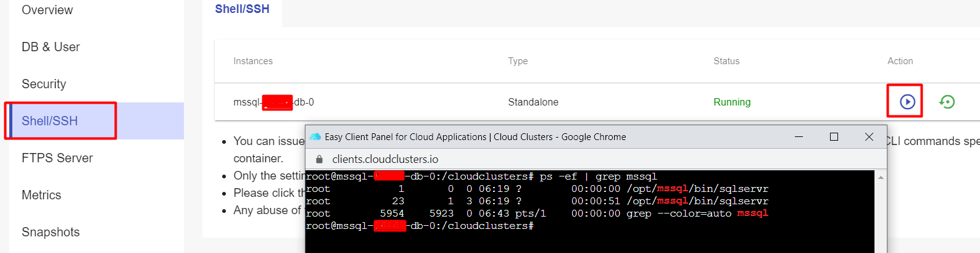Click the mssql db-0 instance name
The width and height of the screenshot is (980, 253).
(273, 102)
